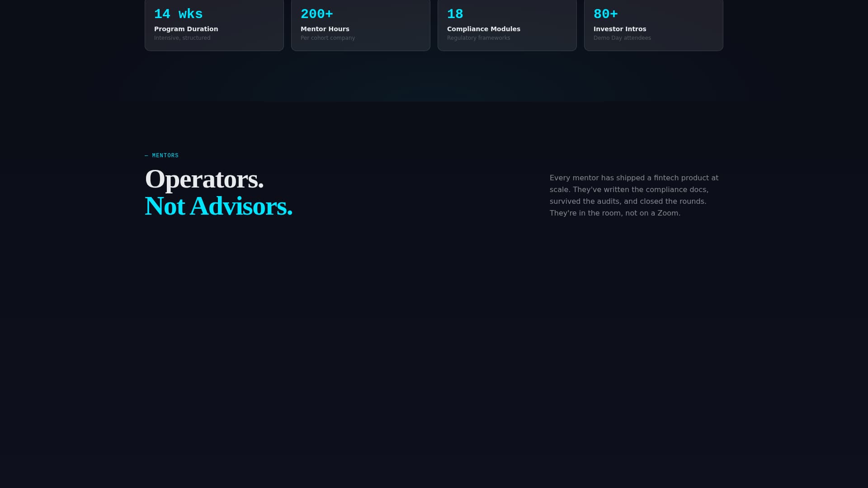Viewport: 868px width, 488px height.
Task: Click the 'Operators.' heading line
Action: coord(204,179)
